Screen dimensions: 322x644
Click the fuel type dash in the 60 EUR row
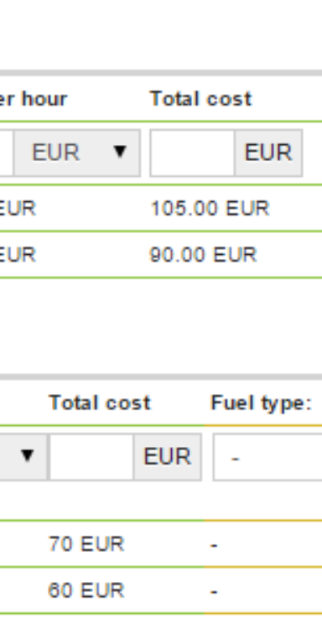pos(214,592)
